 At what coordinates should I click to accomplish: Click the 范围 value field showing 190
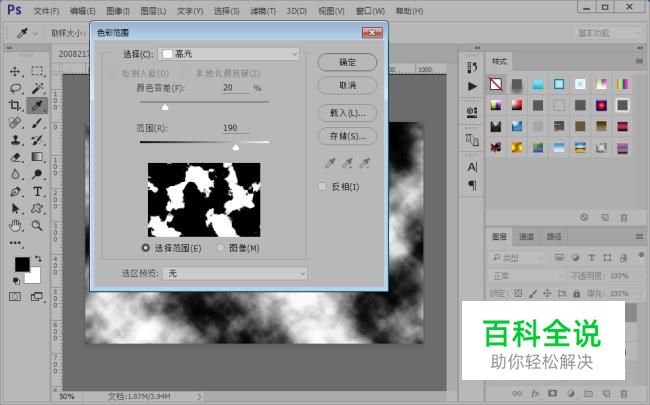coord(235,128)
